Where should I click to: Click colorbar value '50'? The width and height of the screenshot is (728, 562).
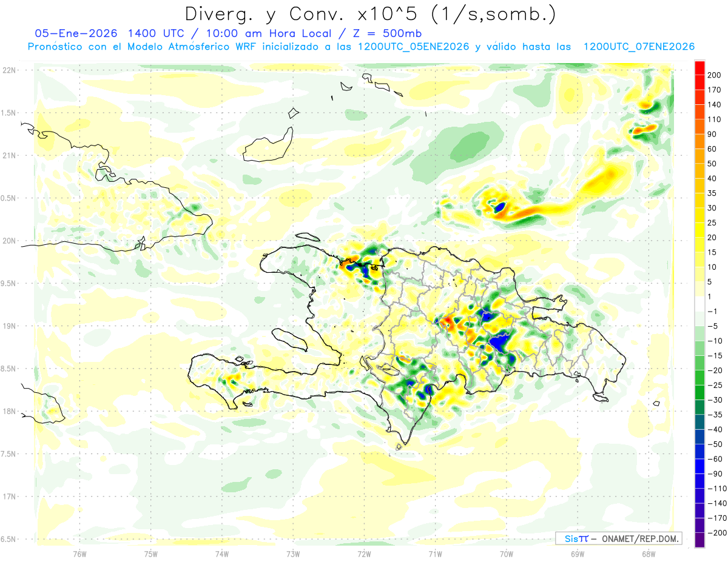click(712, 164)
